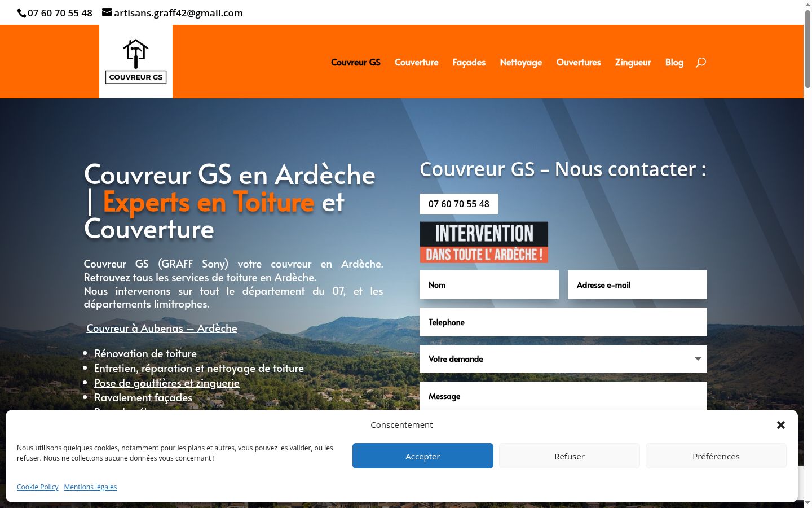Open cookie Préférences
Screen dimensions: 812x508
(716, 456)
